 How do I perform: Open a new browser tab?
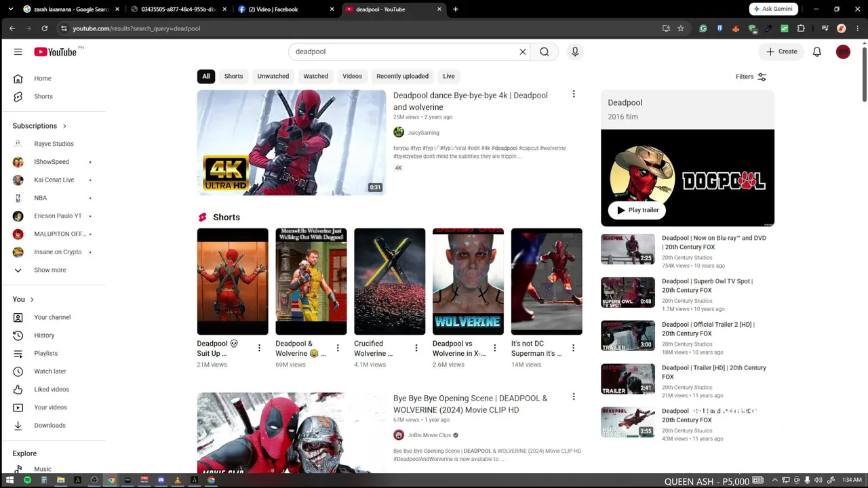pyautogui.click(x=456, y=9)
